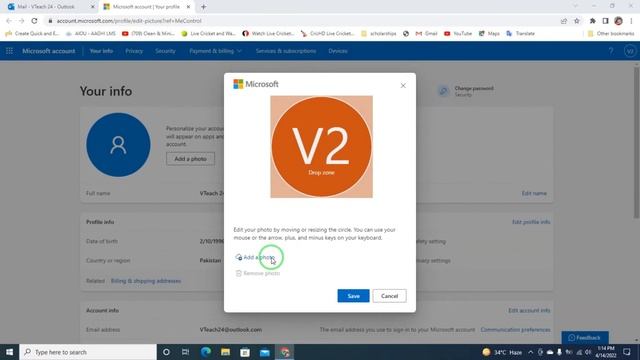This screenshot has height=360, width=640.
Task: Open File Explorer from taskbar
Action: tap(225, 352)
